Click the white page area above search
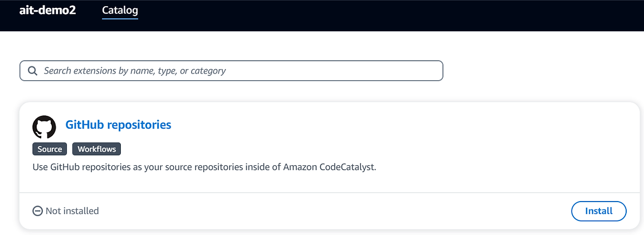 tap(322, 45)
